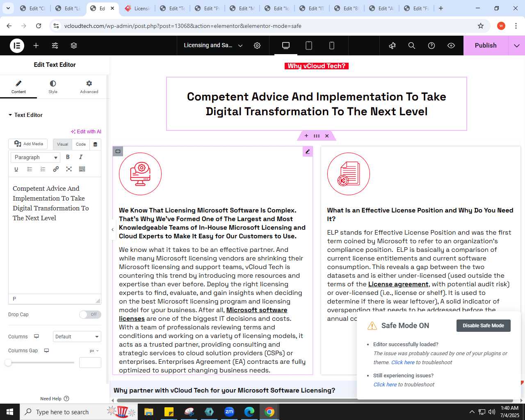The width and height of the screenshot is (525, 420).
Task: Click the License agreement link
Action: coord(398,284)
